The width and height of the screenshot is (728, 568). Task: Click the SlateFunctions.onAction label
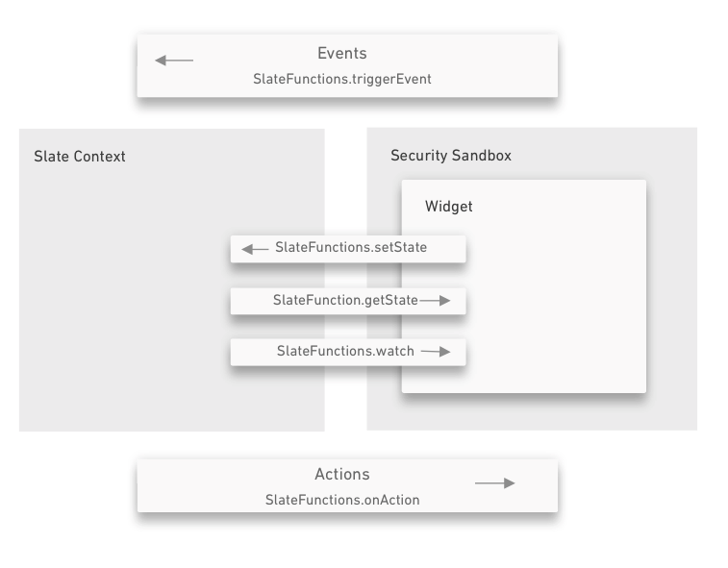342,500
